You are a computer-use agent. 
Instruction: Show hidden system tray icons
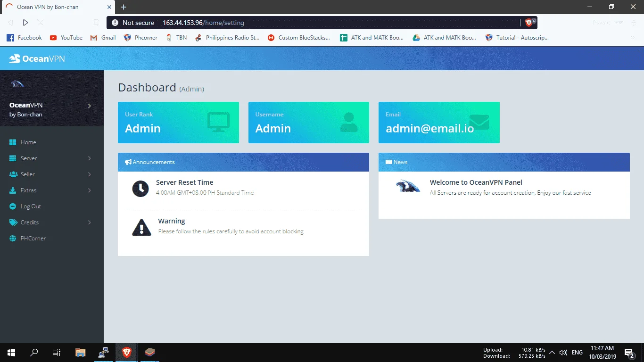(552, 353)
